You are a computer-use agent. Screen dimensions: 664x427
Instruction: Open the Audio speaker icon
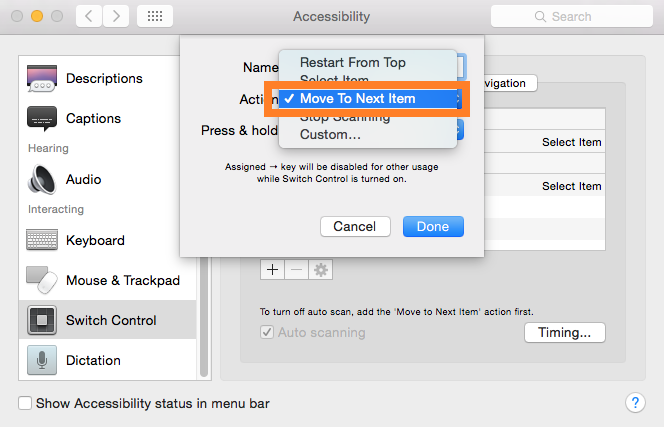(x=41, y=180)
